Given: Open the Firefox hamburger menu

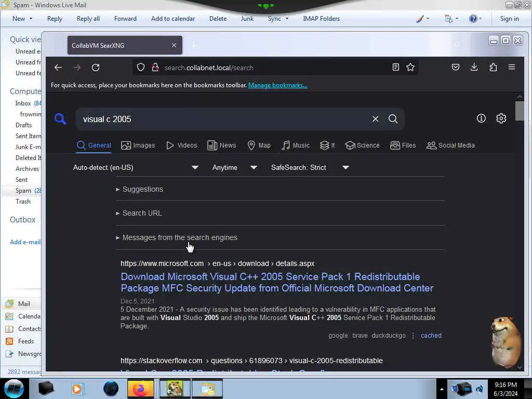Looking at the screenshot, I should point(512,67).
